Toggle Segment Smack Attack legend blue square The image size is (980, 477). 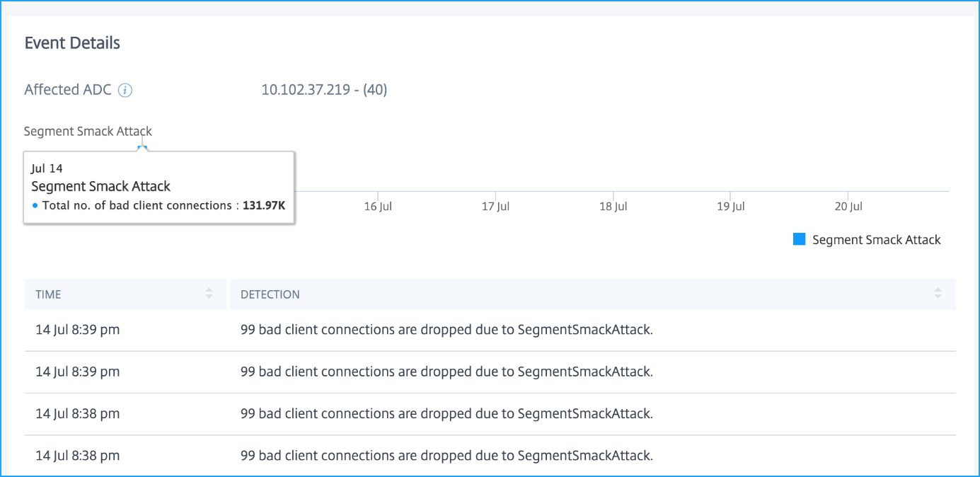800,239
